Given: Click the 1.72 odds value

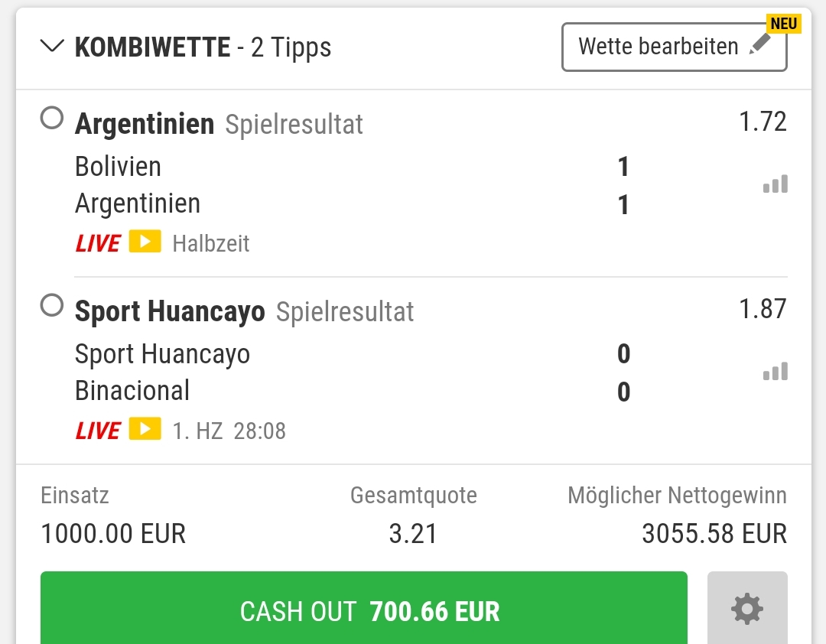Looking at the screenshot, I should coord(763,122).
